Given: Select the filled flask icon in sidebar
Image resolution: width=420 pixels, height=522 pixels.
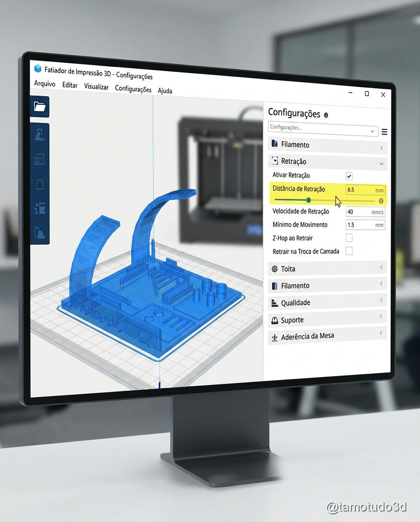Looking at the screenshot, I should [40, 135].
